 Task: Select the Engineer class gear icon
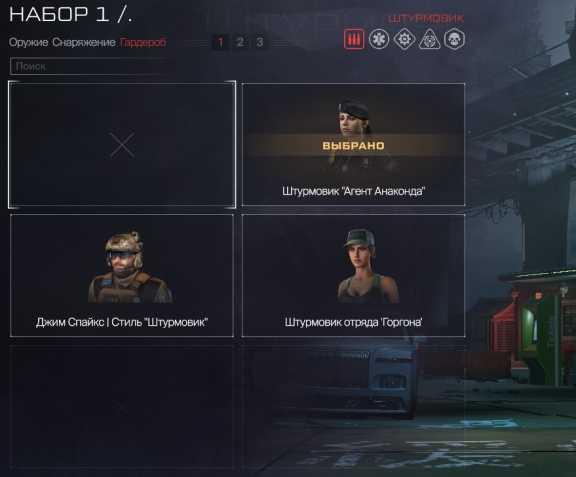coord(404,39)
